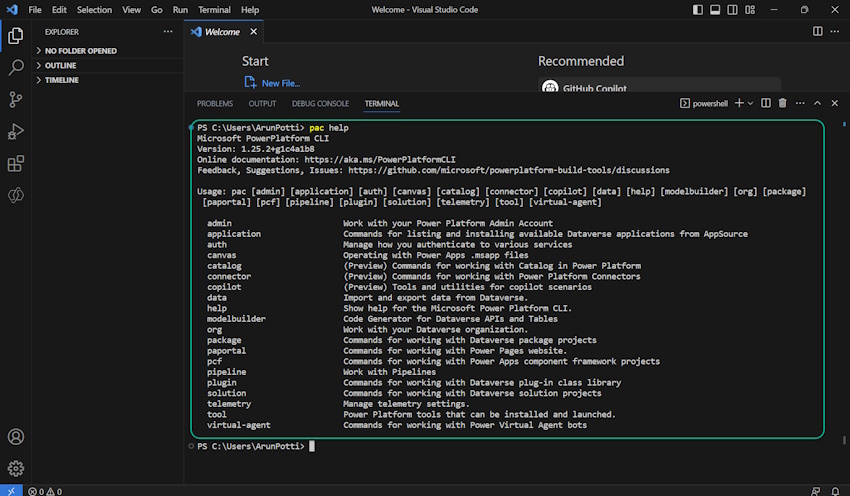
Task: Toggle the bottom panel visibility
Action: click(x=717, y=10)
